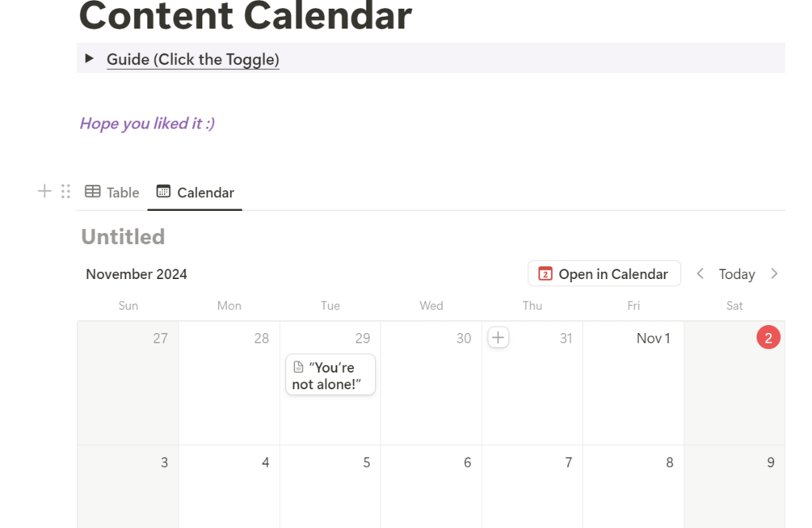
Task: Click the Table grid icon
Action: 93,192
